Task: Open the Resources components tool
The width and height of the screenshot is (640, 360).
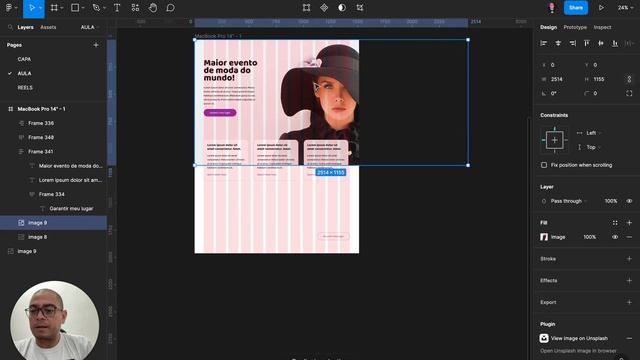Action: coord(135,8)
